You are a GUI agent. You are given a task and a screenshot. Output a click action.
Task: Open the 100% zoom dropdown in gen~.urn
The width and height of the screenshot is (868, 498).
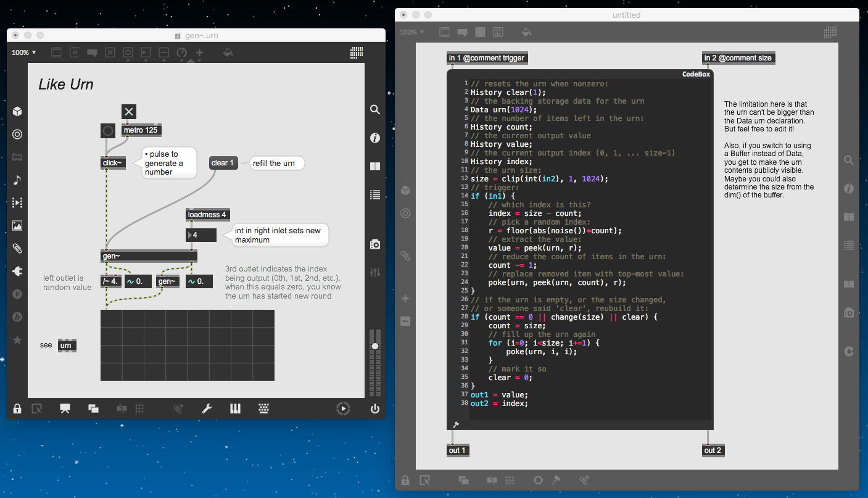coord(24,53)
